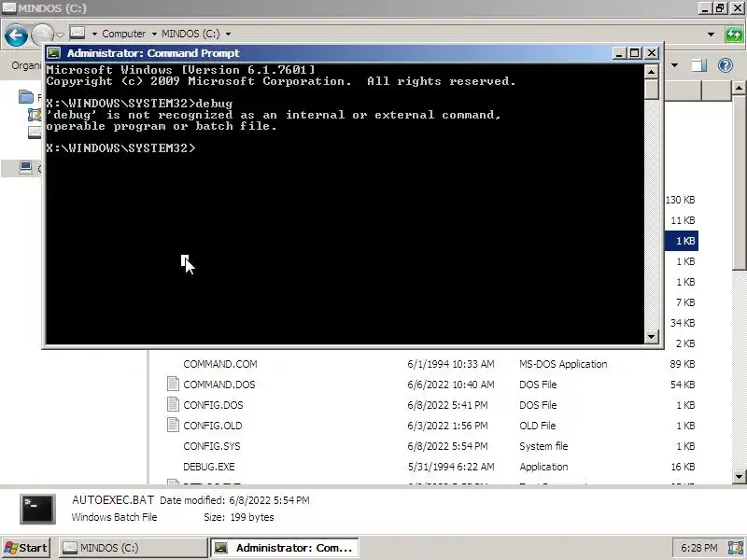Click the blue Help question mark icon
Screen dimensions: 747x560
coord(726,65)
